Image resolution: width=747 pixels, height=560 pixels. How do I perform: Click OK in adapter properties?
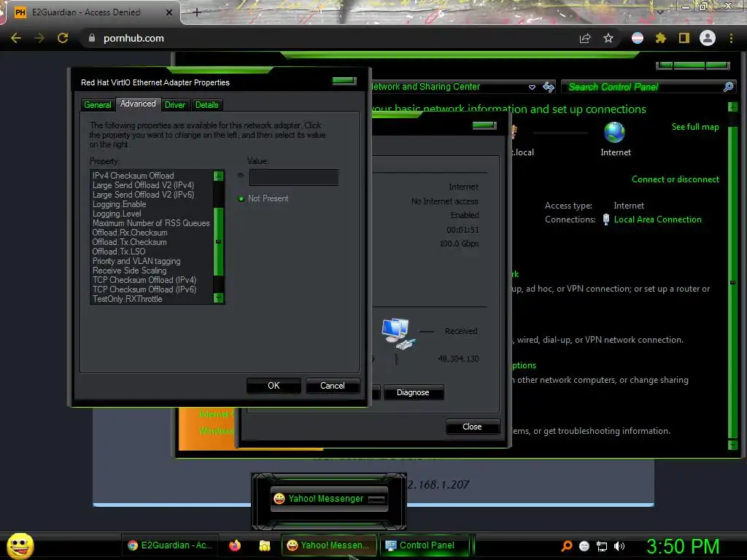274,386
